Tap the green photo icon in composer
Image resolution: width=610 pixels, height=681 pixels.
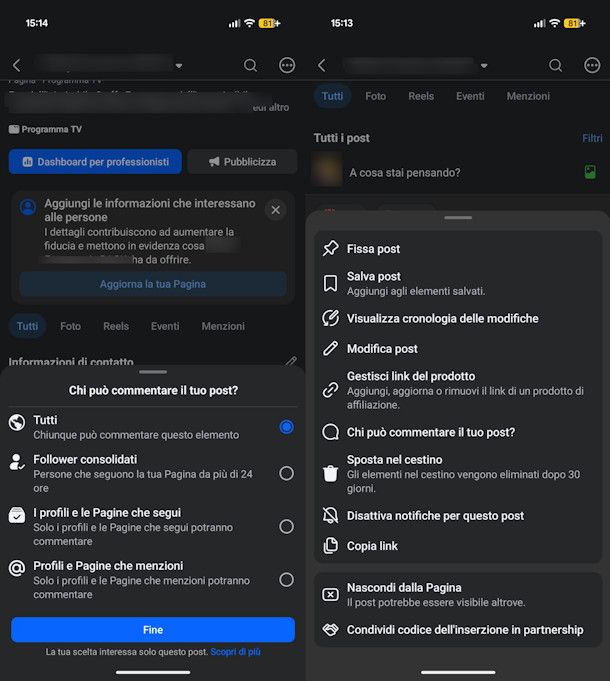[x=590, y=172]
